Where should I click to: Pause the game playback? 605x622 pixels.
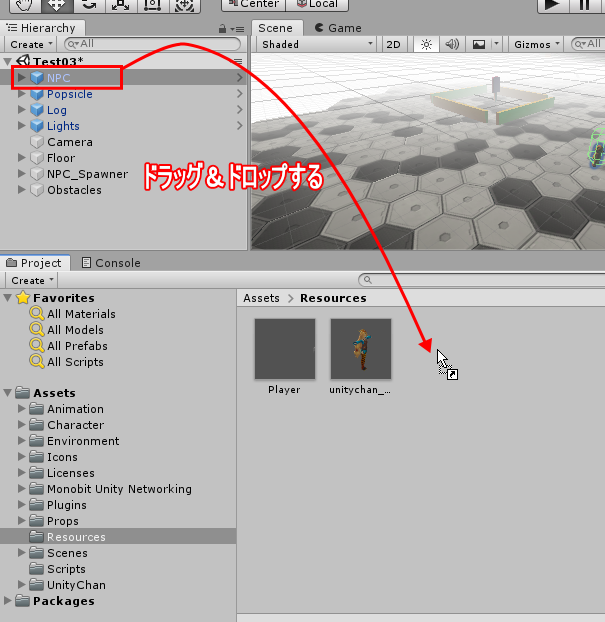click(x=585, y=5)
